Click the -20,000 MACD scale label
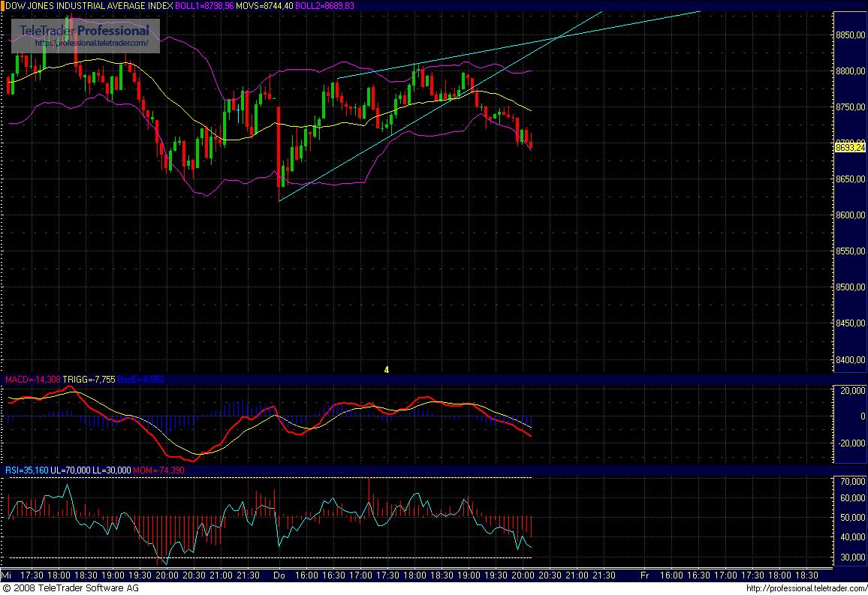The image size is (868, 595). tap(851, 443)
